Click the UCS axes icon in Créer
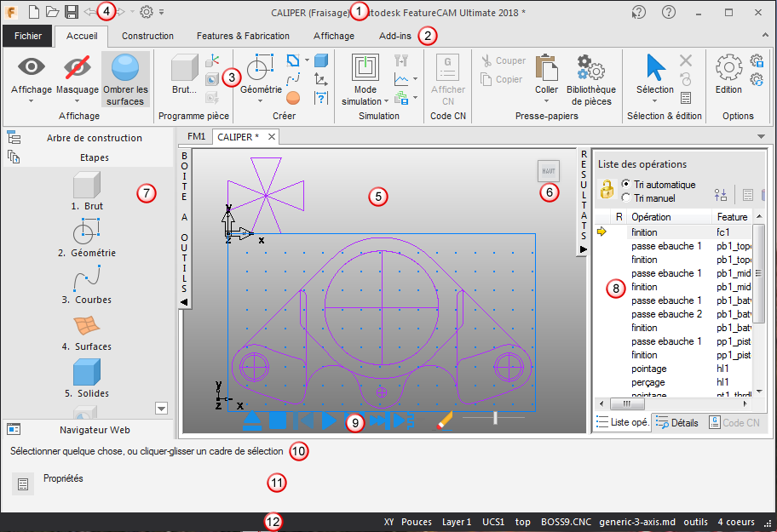 (x=320, y=79)
